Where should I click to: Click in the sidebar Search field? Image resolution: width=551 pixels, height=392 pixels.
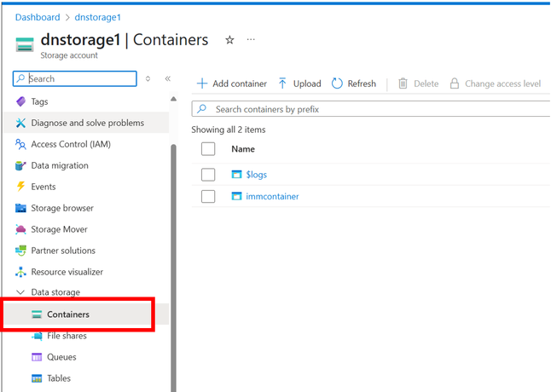pyautogui.click(x=75, y=78)
